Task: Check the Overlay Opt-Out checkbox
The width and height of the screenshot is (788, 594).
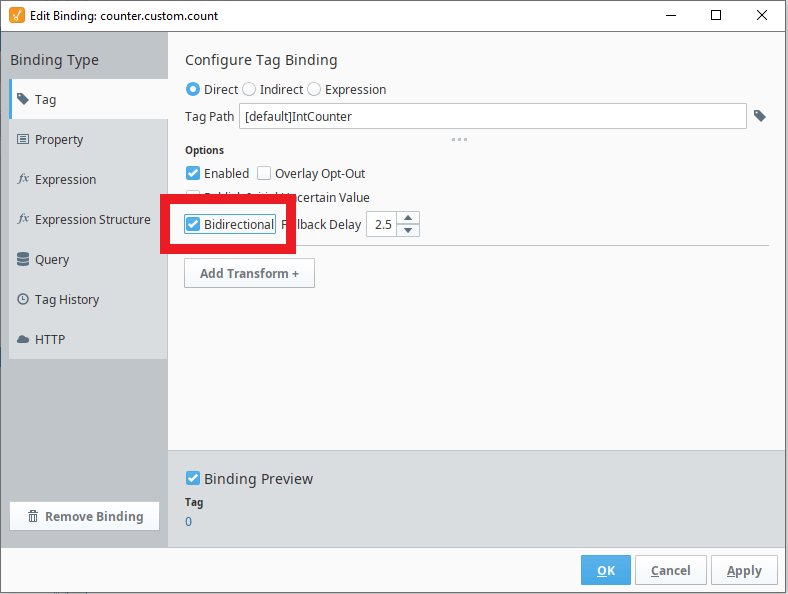Action: tap(264, 173)
